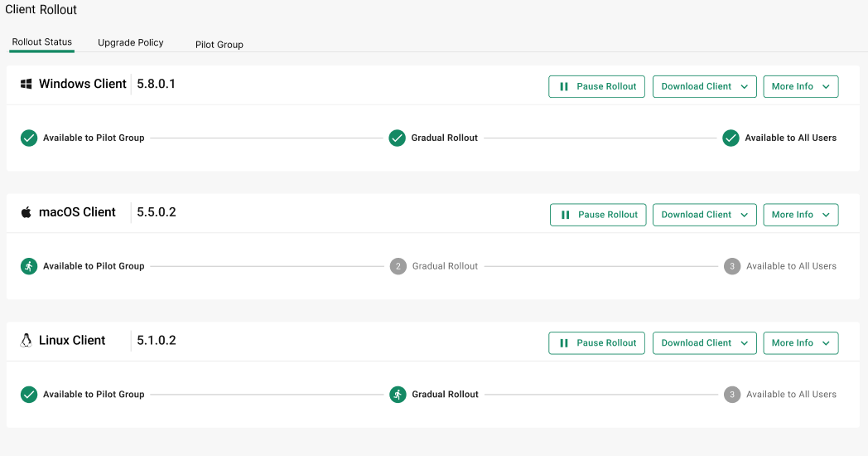Screen dimensions: 868x456
Task: Click the Windows logo icon
Action: click(x=27, y=84)
